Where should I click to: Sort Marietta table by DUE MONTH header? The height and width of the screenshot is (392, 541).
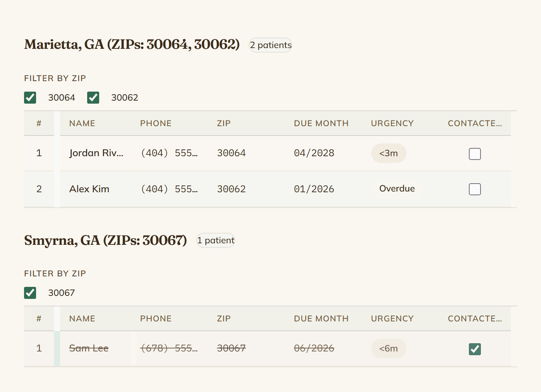(321, 124)
